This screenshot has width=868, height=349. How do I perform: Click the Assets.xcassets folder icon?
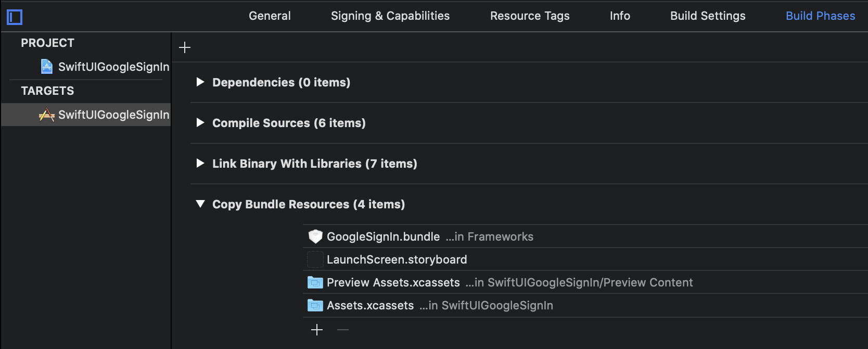pos(315,305)
